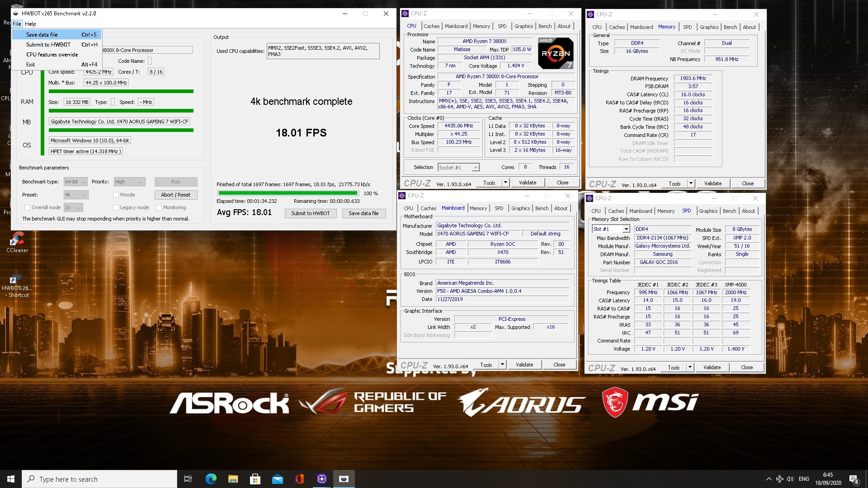Screen dimensions: 868x488
Task: Open Office taskbar icon
Action: 299,479
